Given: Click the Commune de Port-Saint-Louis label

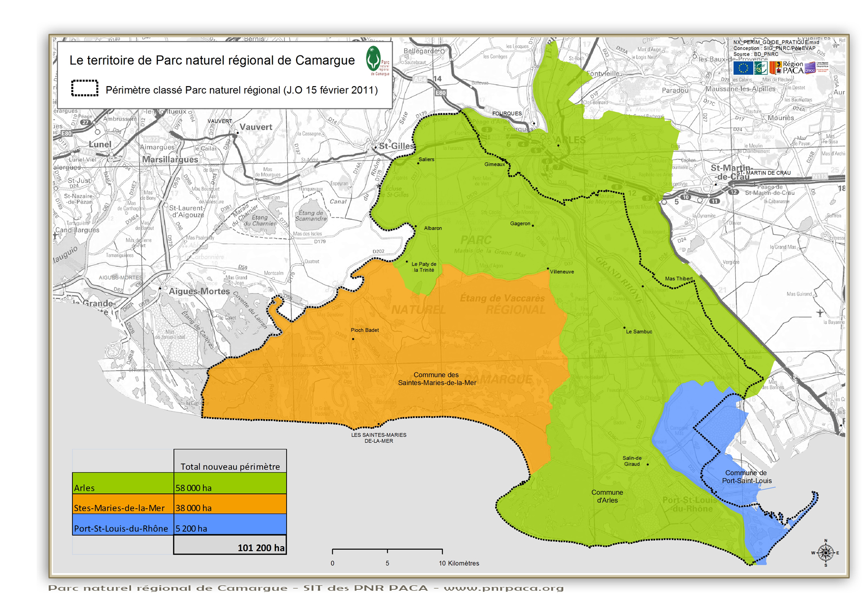Looking at the screenshot, I should tap(746, 477).
